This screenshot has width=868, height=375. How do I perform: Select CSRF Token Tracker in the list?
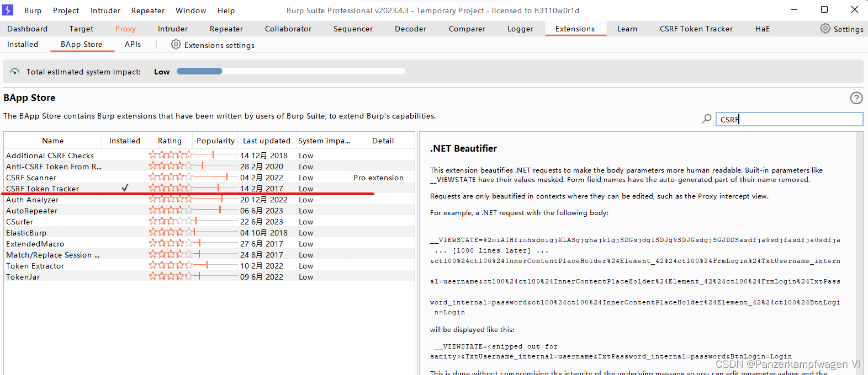pos(209,188)
